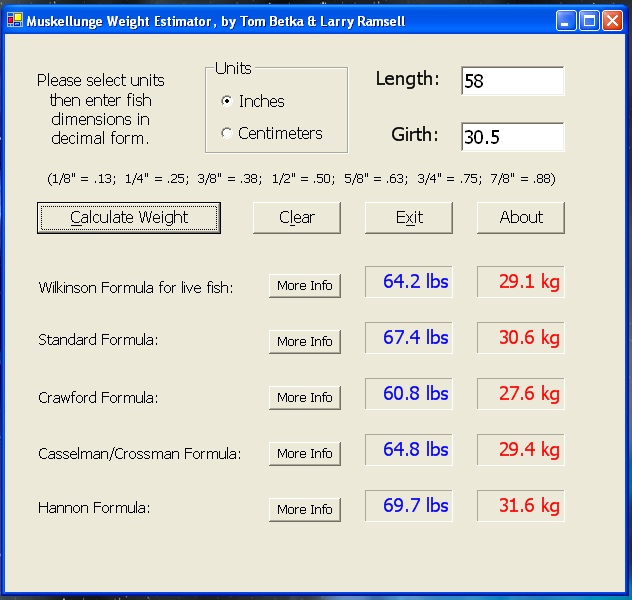Open More Info for Crawford Formula

tap(305, 398)
